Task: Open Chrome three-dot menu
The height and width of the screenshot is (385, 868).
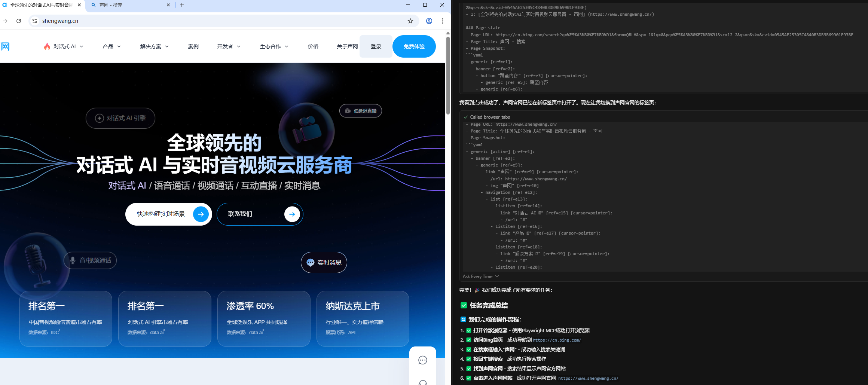Action: point(443,21)
